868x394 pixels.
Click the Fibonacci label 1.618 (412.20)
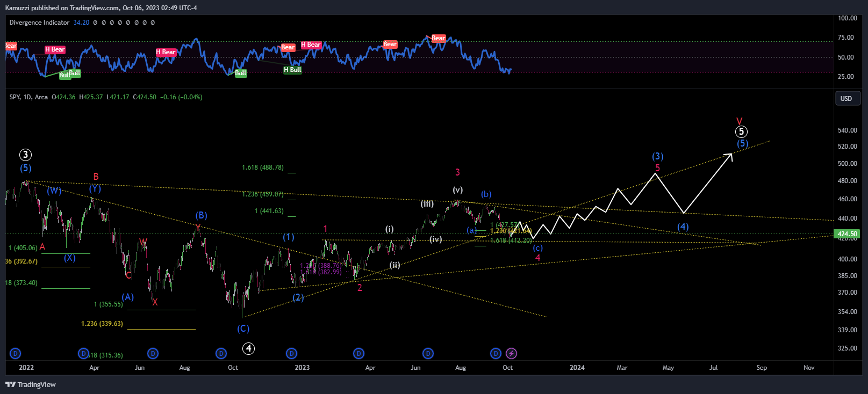pos(511,240)
